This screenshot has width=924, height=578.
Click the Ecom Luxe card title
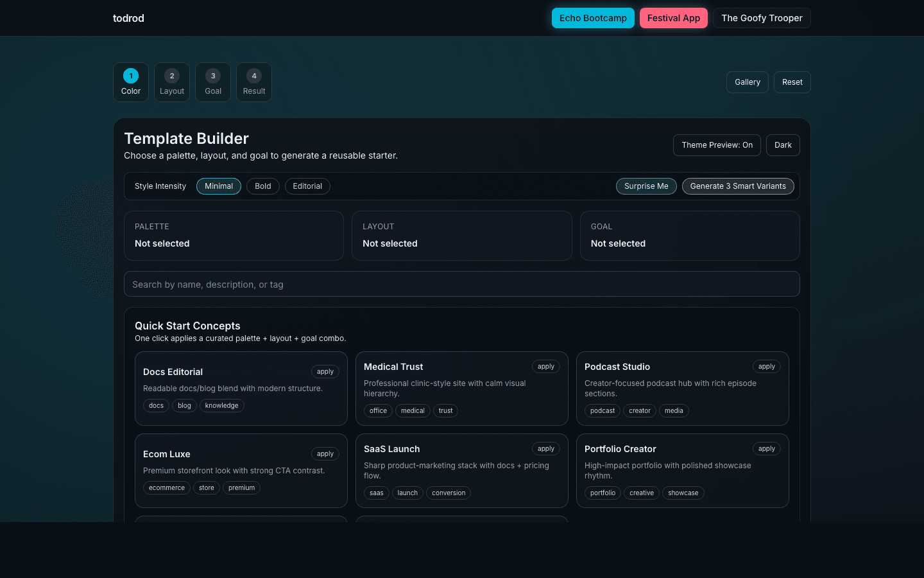pyautogui.click(x=167, y=454)
